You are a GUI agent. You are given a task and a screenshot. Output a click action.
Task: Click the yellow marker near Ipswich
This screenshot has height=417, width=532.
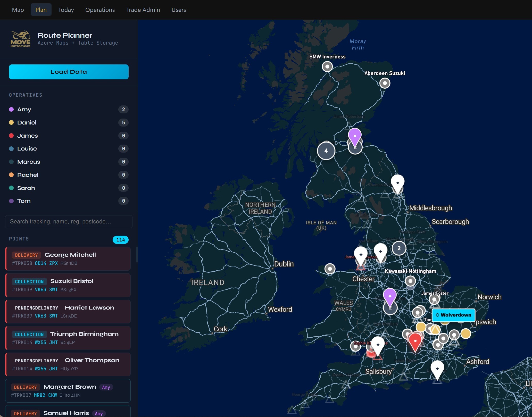(x=466, y=333)
